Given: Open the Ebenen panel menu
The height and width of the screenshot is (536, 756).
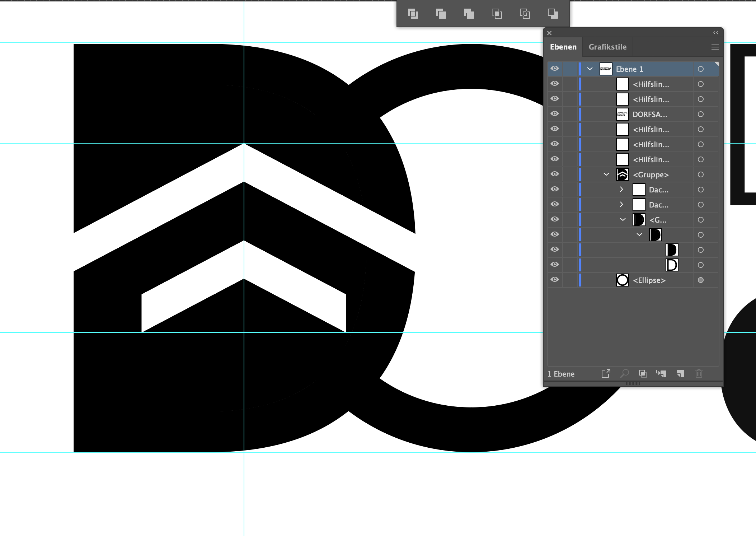Looking at the screenshot, I should (x=715, y=47).
